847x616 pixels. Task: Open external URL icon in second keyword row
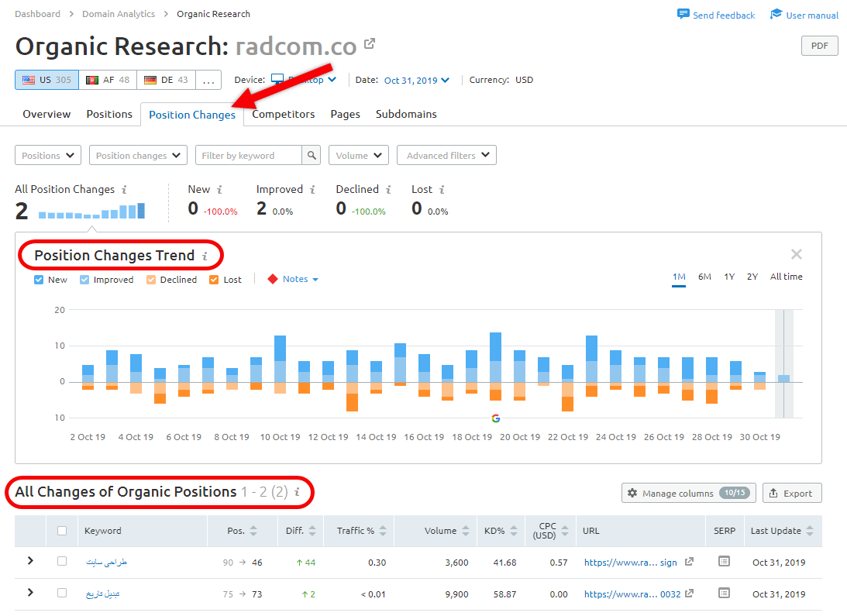(689, 594)
